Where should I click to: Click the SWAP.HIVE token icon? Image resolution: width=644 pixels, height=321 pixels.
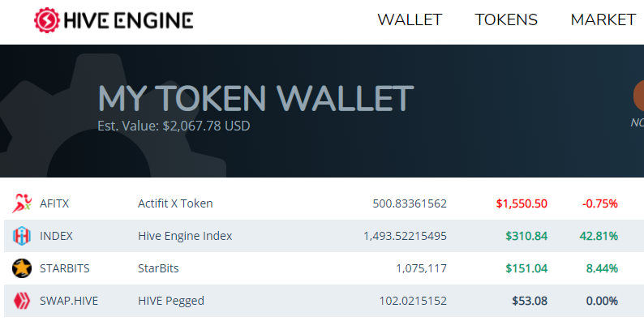(x=22, y=301)
